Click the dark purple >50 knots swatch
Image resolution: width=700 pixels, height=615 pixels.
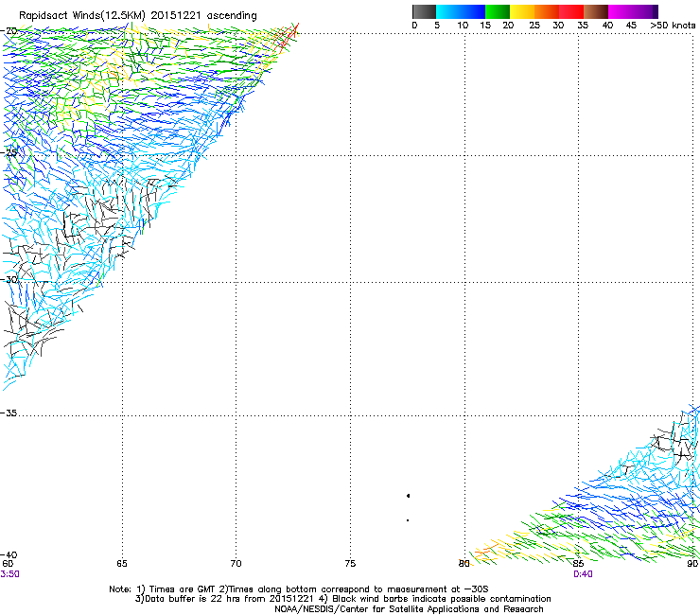point(656,11)
